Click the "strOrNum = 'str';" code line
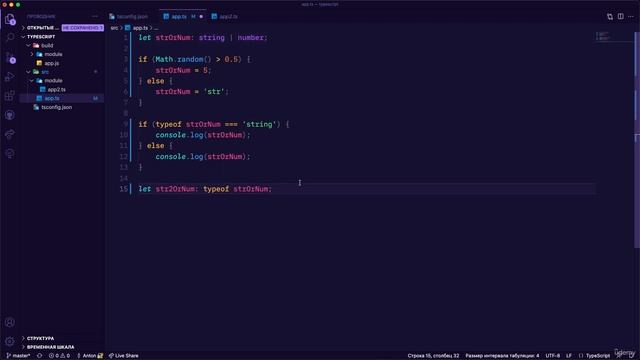 pos(192,92)
